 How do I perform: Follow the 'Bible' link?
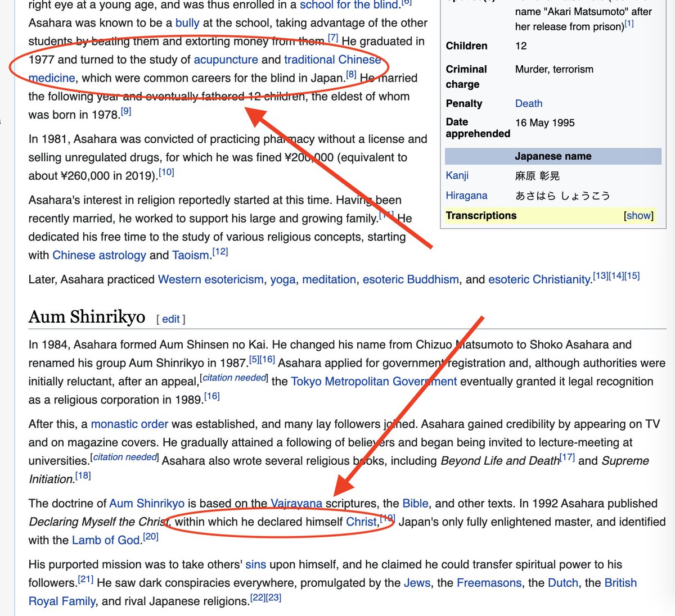tap(415, 504)
